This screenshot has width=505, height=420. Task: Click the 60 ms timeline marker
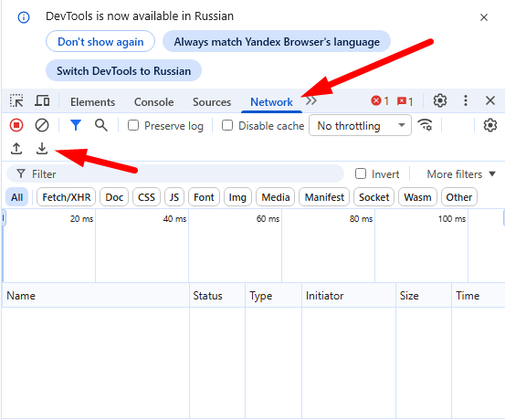[x=268, y=219]
